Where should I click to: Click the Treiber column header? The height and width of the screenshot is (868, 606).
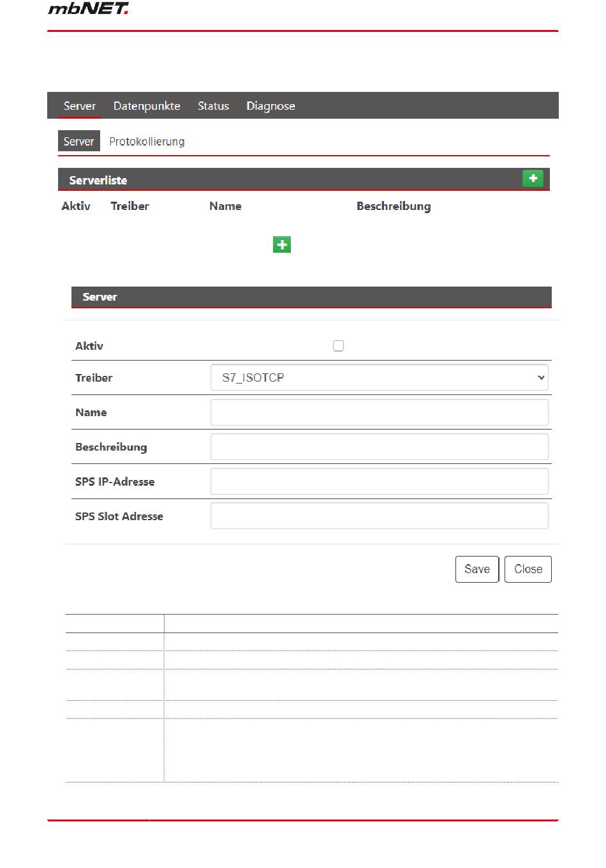click(129, 206)
